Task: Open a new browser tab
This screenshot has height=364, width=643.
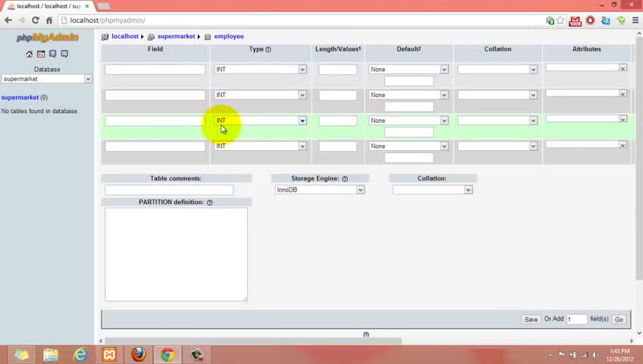Action: (103, 6)
